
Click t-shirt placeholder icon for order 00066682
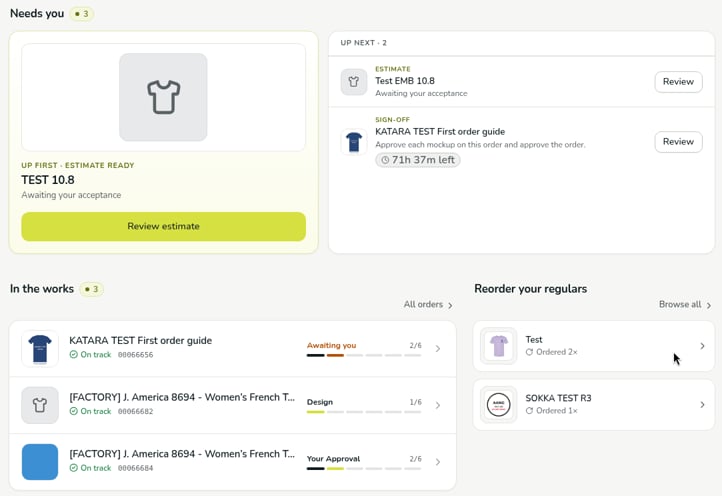(40, 405)
